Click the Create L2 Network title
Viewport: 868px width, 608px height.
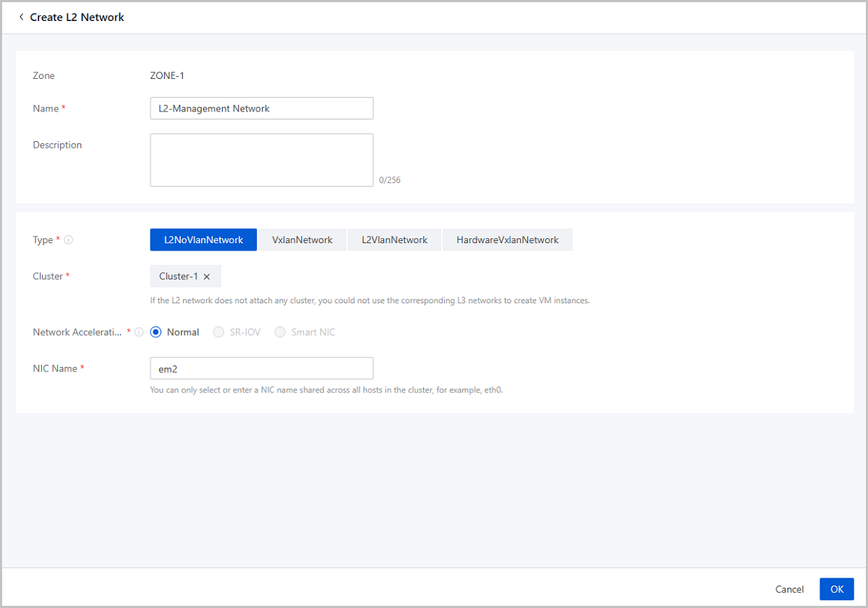(x=77, y=17)
